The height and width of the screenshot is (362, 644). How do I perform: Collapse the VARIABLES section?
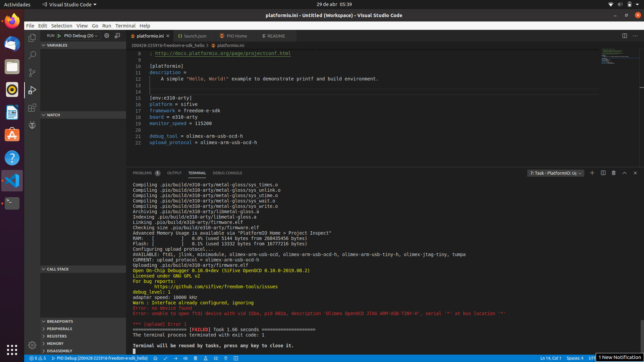point(57,45)
